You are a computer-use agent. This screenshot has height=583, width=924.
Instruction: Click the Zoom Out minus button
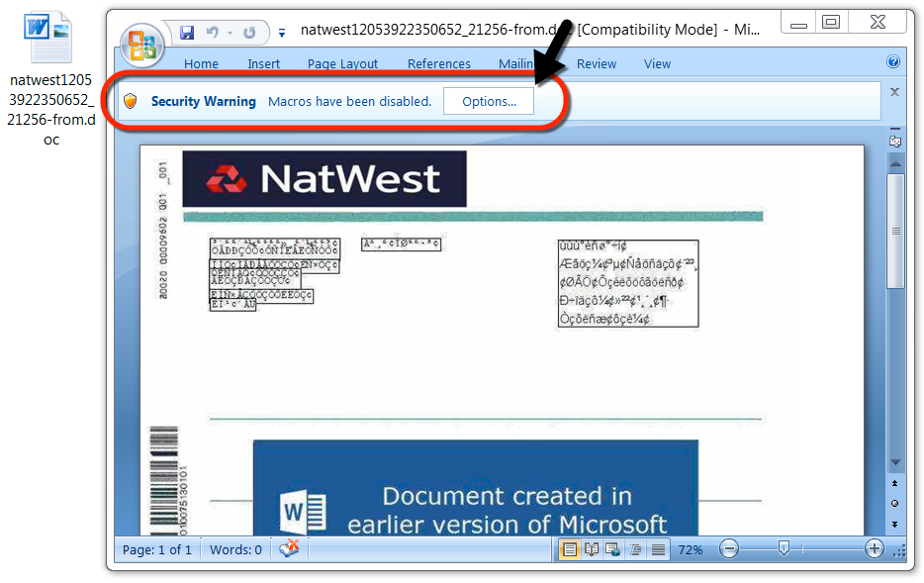(729, 549)
